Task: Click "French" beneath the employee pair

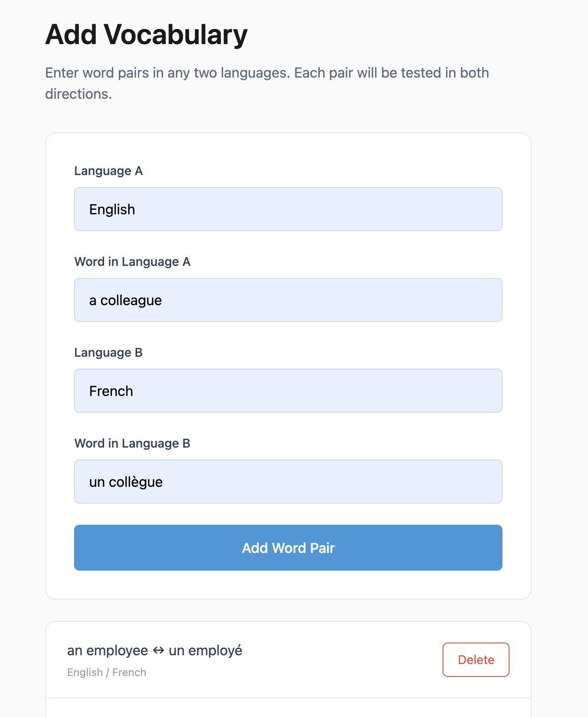Action: [x=129, y=672]
